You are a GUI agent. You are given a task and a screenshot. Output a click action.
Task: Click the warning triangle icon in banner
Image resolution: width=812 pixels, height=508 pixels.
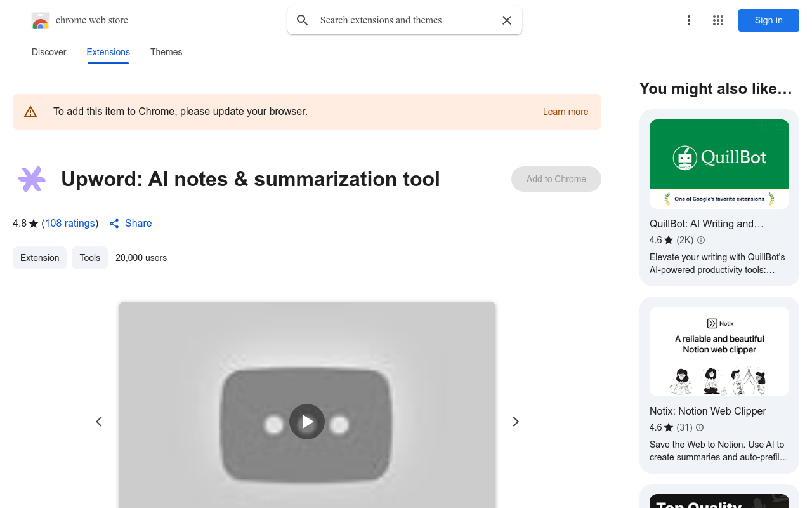pyautogui.click(x=30, y=112)
